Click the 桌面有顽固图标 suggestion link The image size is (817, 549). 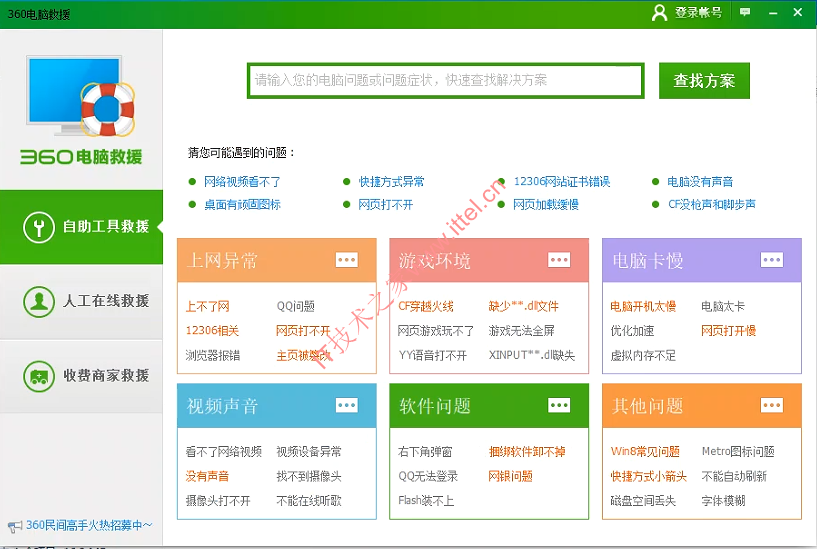[242, 205]
